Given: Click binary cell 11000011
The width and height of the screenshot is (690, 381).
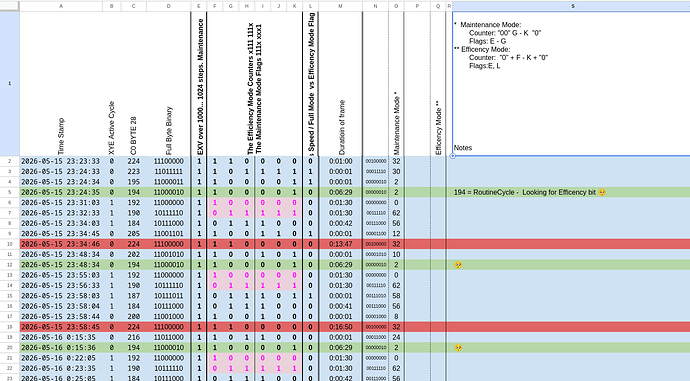Looking at the screenshot, I should pos(169,182).
